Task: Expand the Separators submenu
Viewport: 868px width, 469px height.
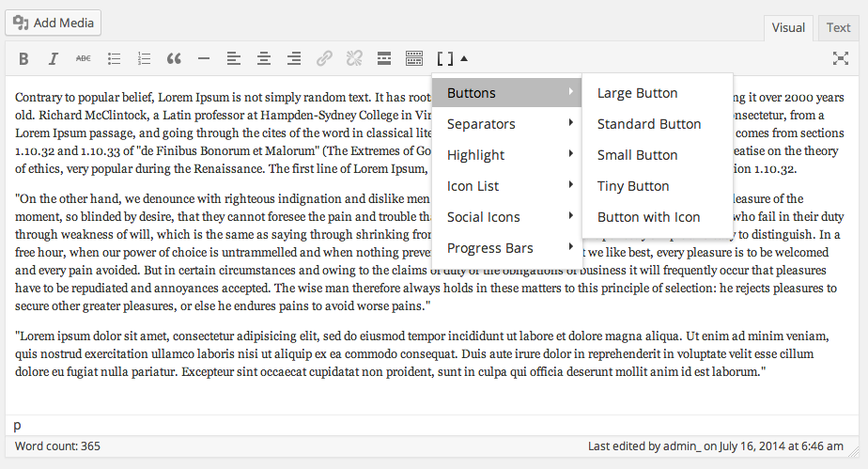Action: (x=506, y=124)
